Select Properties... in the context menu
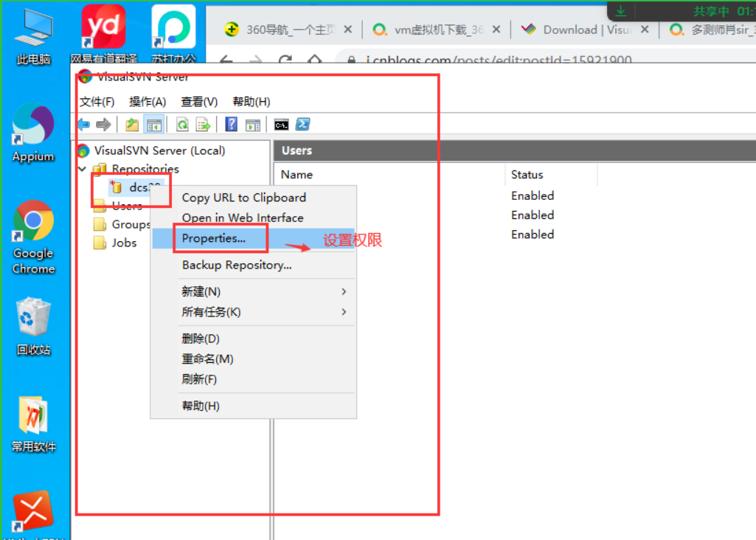 [x=254, y=238]
